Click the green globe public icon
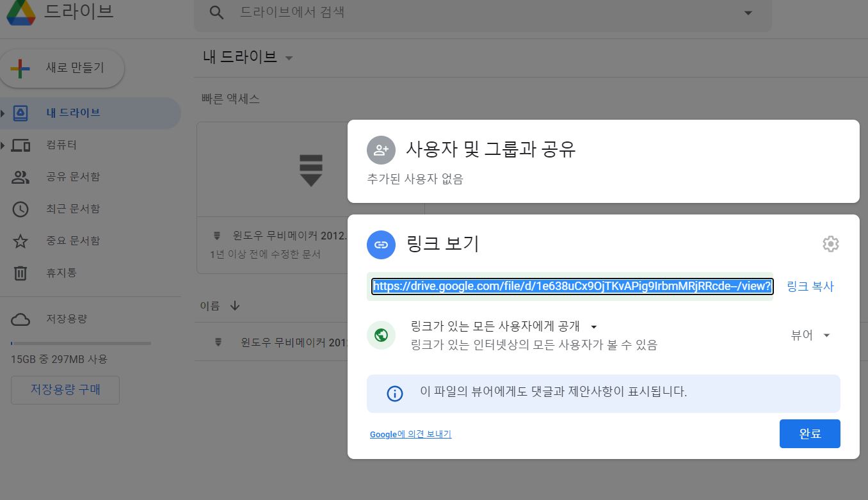Viewport: 868px width, 500px height. 381,335
